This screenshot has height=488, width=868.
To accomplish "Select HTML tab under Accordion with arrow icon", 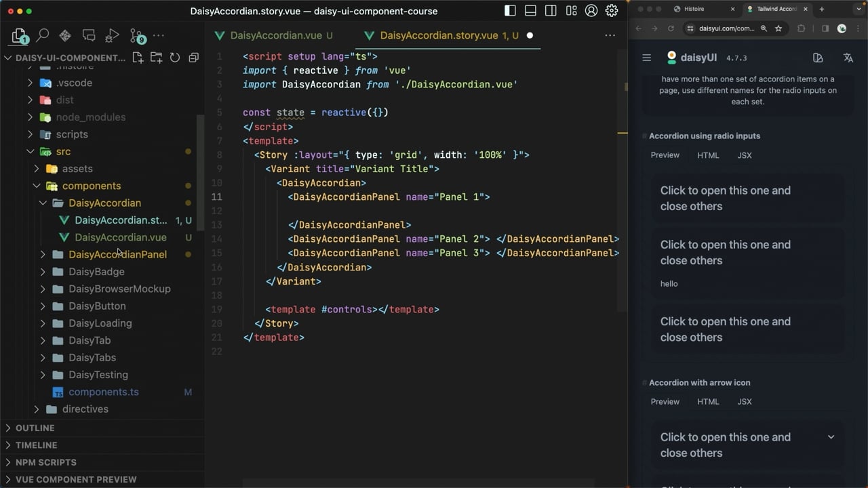I will (x=708, y=401).
